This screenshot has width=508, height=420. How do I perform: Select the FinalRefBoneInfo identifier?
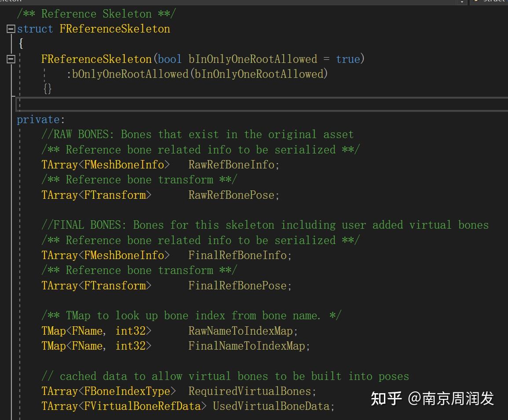tap(240, 256)
